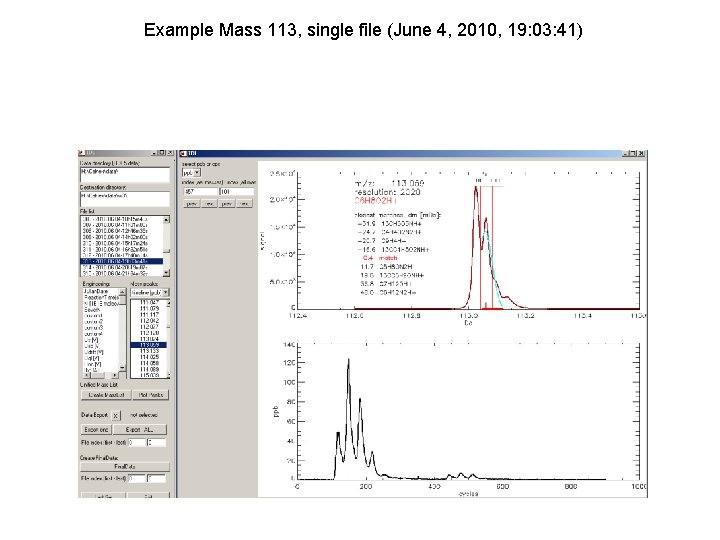Open the mass peaks unit dropdown

tap(166, 292)
